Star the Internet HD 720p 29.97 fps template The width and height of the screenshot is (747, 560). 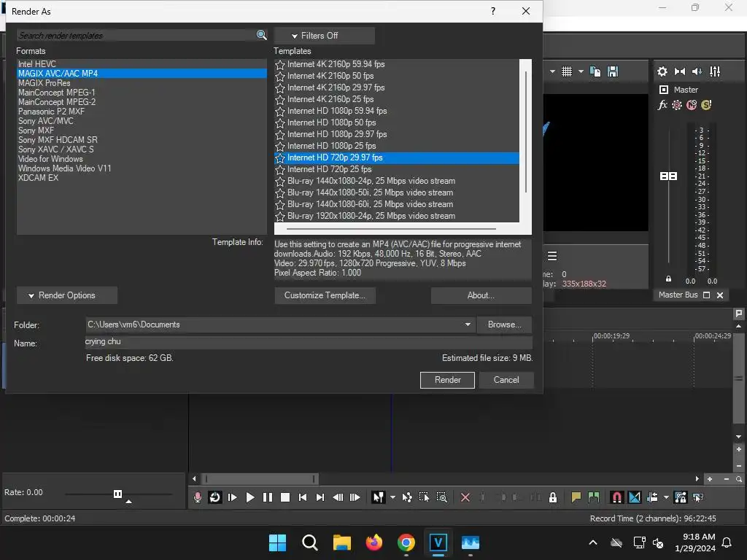tap(280, 157)
